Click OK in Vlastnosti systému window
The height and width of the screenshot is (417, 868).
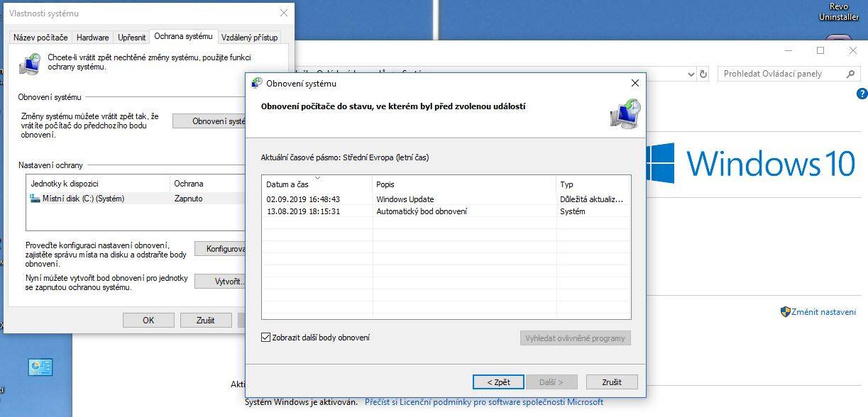click(x=148, y=321)
